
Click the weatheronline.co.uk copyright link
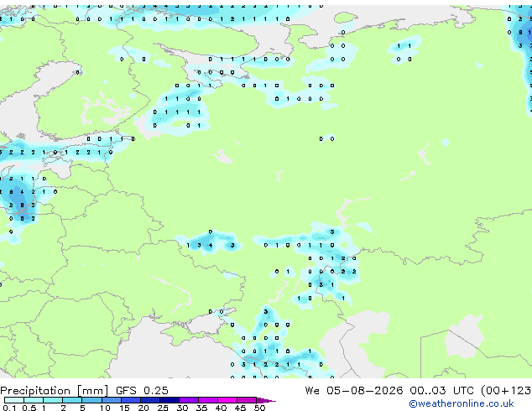pos(462,403)
